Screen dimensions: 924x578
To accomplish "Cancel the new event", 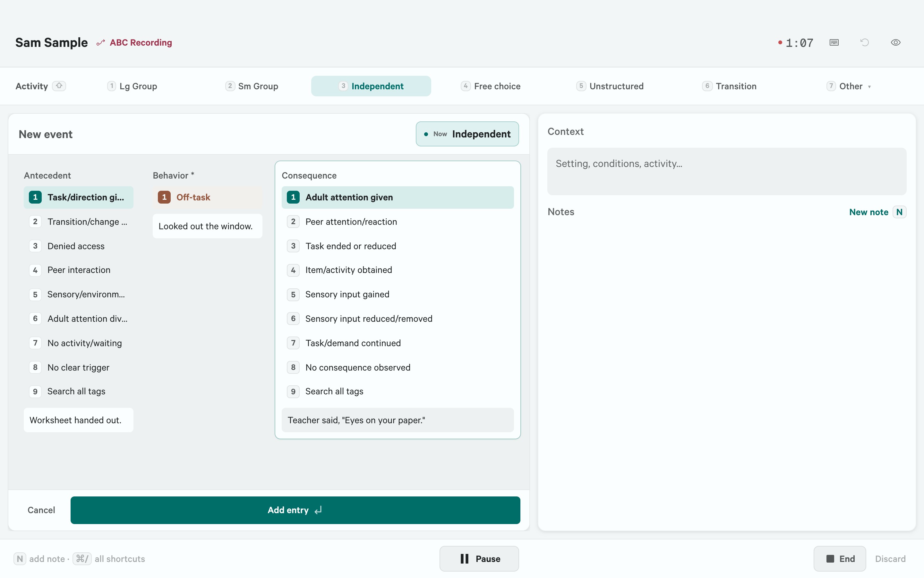I will tap(41, 510).
